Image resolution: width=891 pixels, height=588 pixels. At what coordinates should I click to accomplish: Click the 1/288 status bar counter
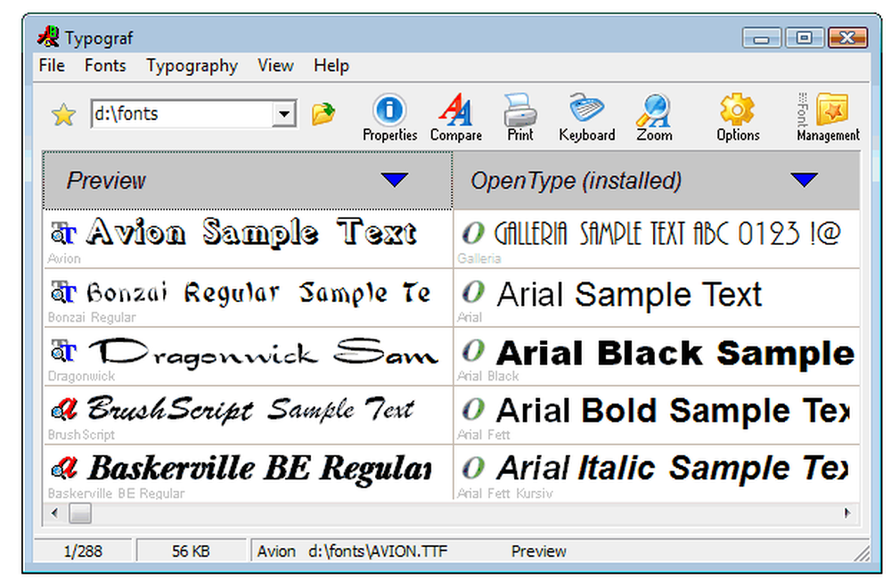[83, 551]
